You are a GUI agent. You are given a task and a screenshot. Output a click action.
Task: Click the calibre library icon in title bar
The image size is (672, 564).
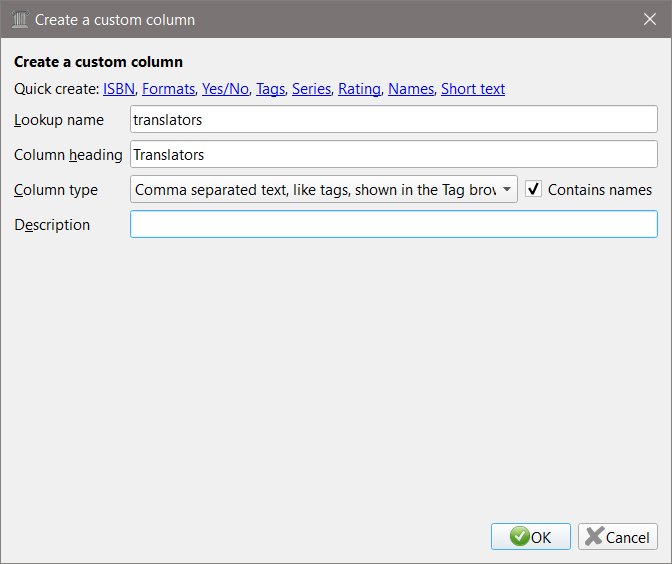point(19,19)
